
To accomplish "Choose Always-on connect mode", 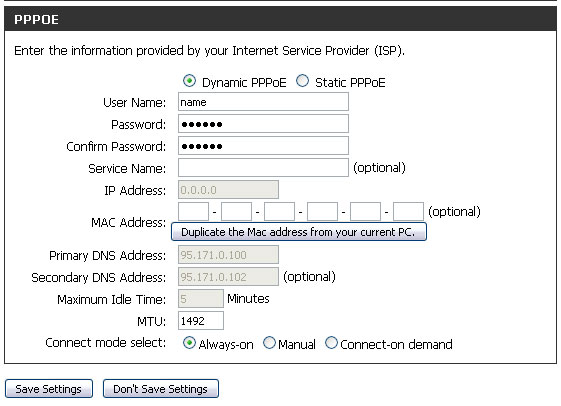I will coord(189,343).
